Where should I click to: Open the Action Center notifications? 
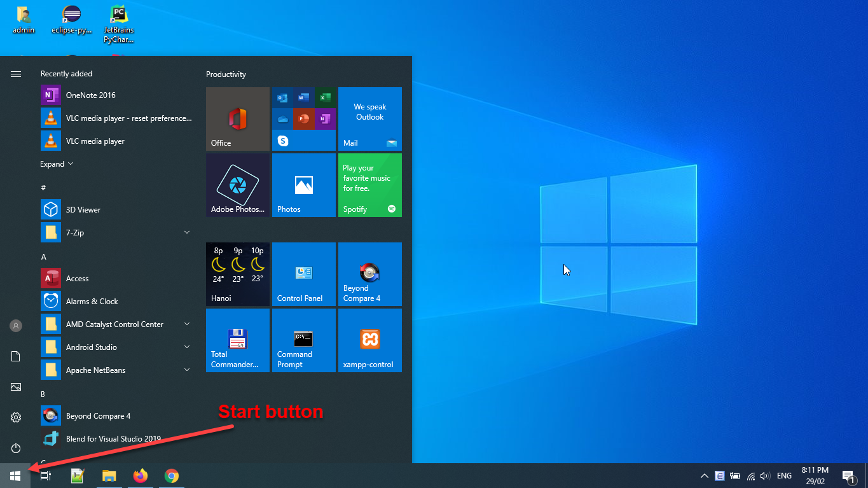point(848,476)
